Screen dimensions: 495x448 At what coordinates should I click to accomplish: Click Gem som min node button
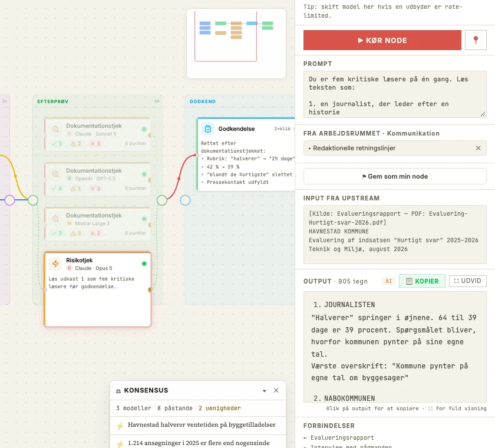click(395, 176)
